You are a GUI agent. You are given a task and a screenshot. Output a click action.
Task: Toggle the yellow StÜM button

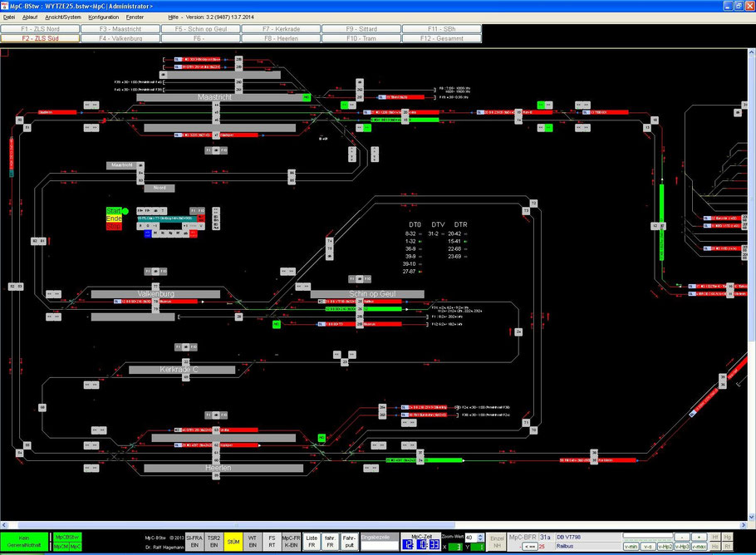[x=233, y=542]
